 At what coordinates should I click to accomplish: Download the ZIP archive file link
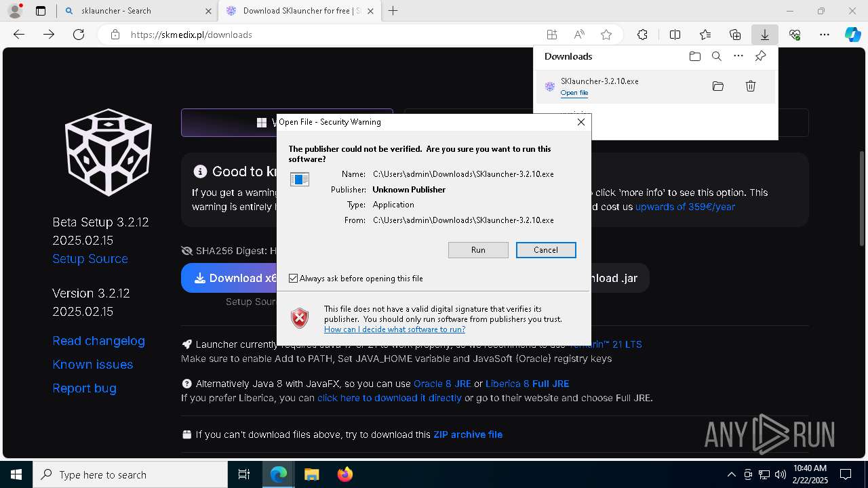pyautogui.click(x=468, y=434)
